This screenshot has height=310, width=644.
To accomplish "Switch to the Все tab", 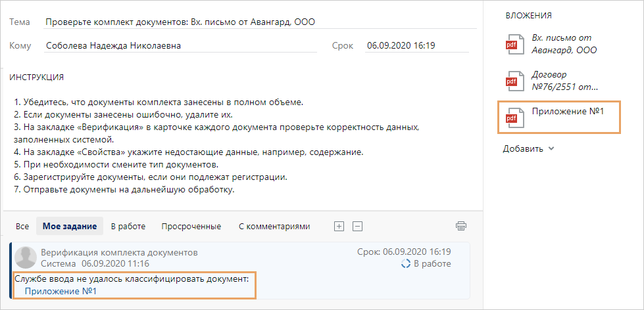I will [x=22, y=227].
